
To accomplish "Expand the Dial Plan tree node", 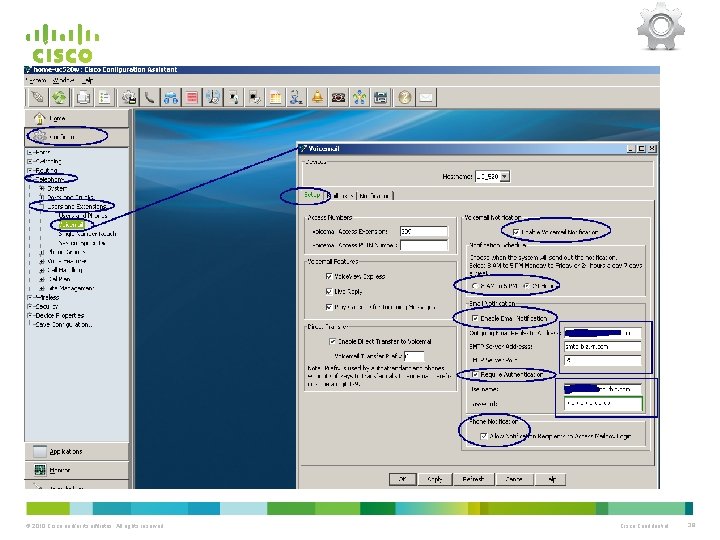I will tap(42, 279).
